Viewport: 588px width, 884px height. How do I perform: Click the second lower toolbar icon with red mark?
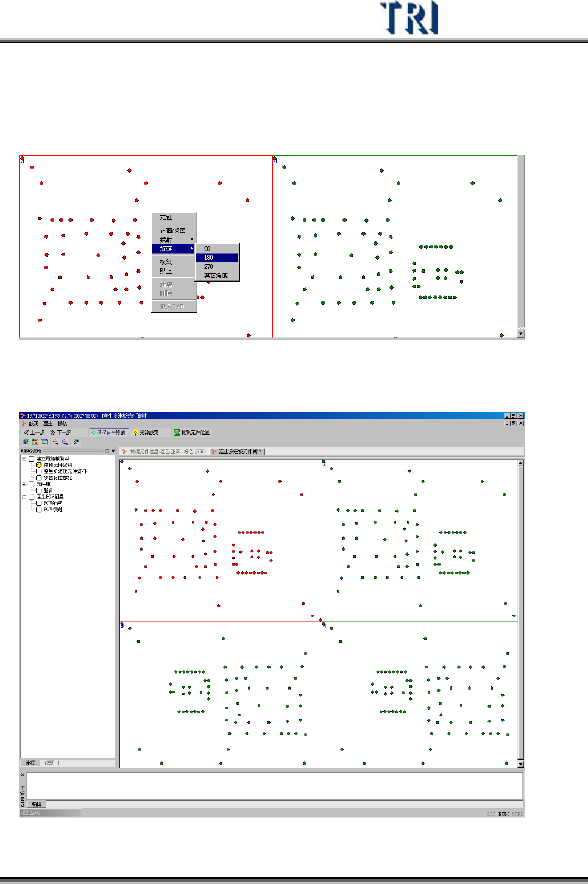(x=35, y=442)
